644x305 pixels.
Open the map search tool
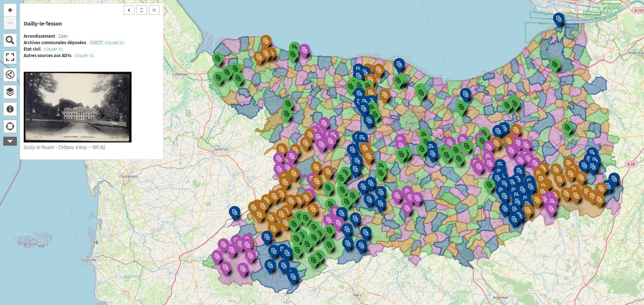click(10, 40)
